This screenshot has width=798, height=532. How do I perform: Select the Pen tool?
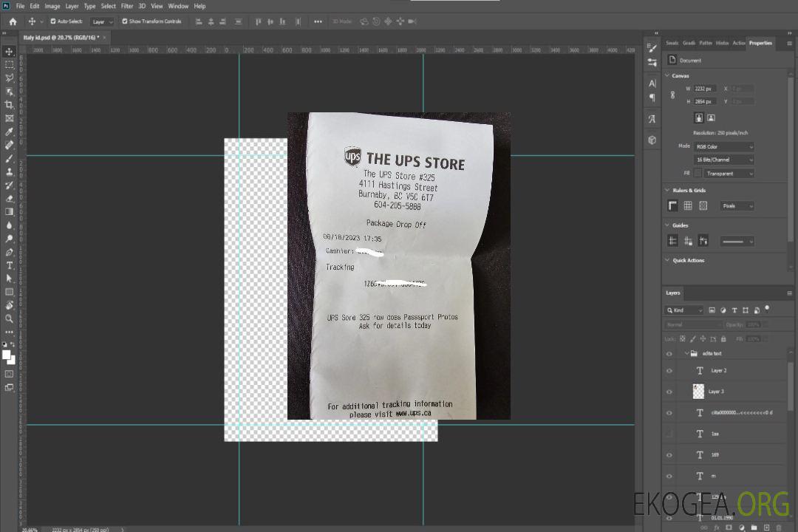pos(9,252)
